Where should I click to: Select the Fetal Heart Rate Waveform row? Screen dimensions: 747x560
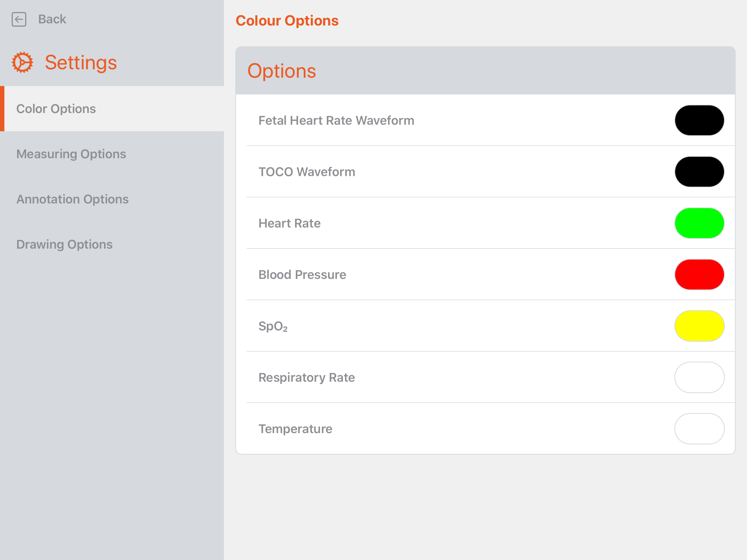[x=336, y=120]
